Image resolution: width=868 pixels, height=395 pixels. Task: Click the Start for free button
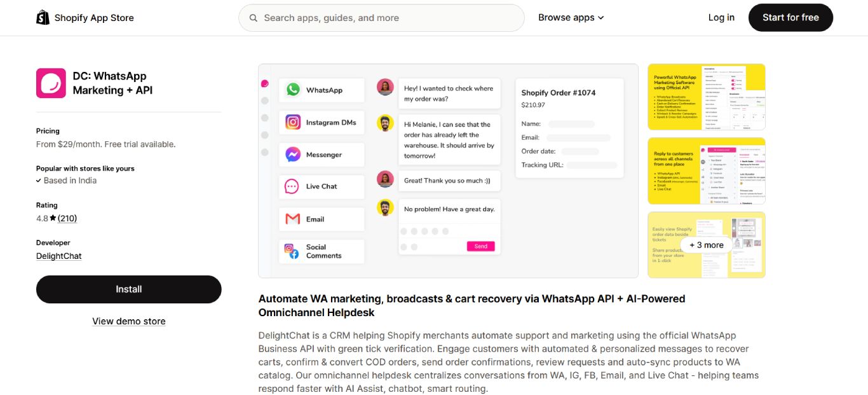point(790,17)
